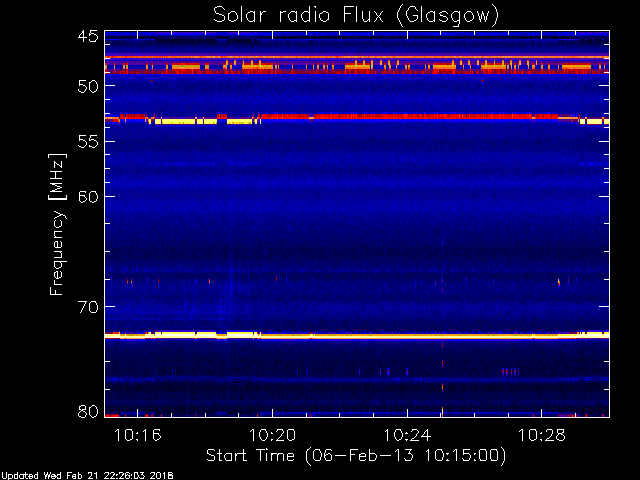Click the red-yellow band near 53 MHz

pos(357,119)
